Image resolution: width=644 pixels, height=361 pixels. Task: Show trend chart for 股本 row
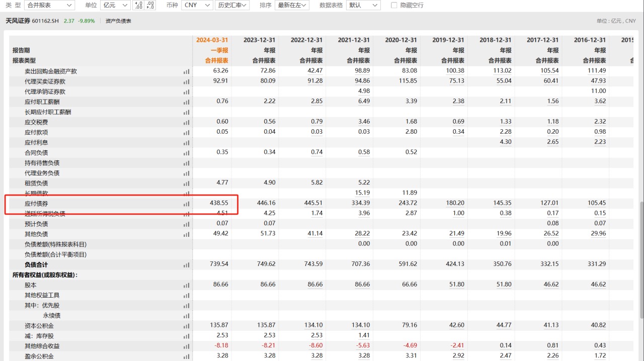tap(187, 285)
